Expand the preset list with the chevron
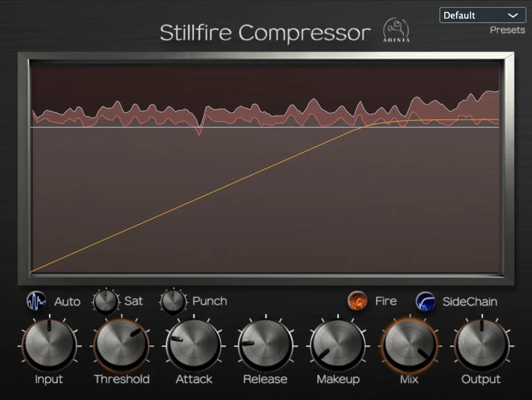Image resolution: width=532 pixels, height=400 pixels. [513, 15]
